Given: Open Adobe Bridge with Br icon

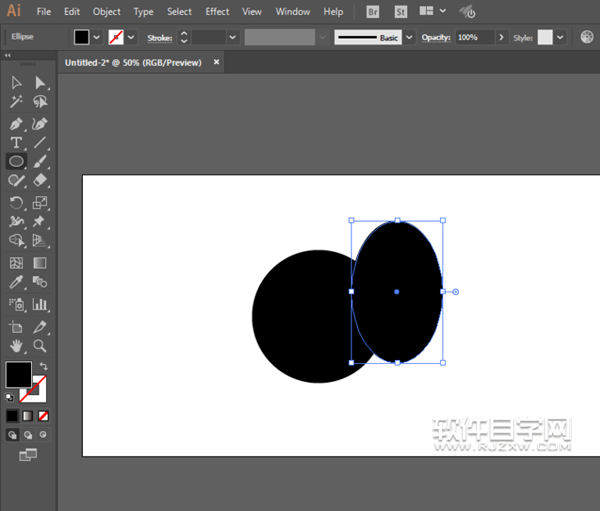Looking at the screenshot, I should coord(373,12).
